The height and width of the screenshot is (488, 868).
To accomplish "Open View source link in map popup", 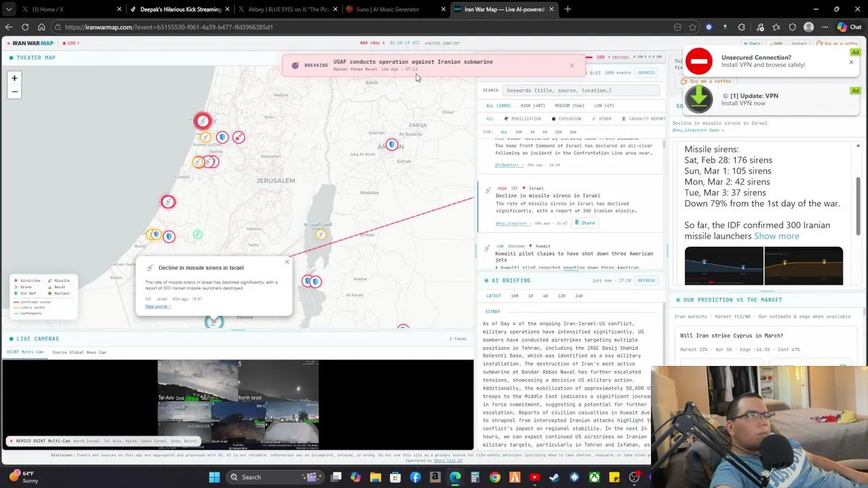I will coord(157,306).
